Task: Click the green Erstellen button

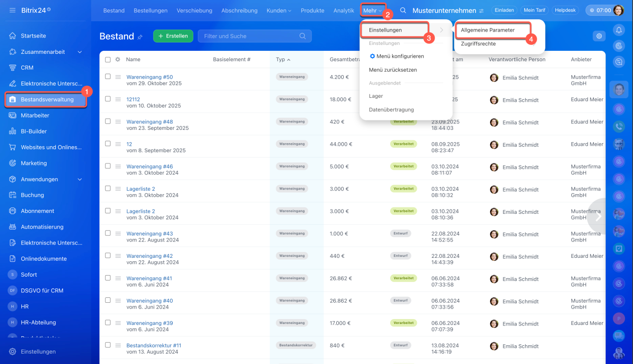Action: tap(173, 36)
